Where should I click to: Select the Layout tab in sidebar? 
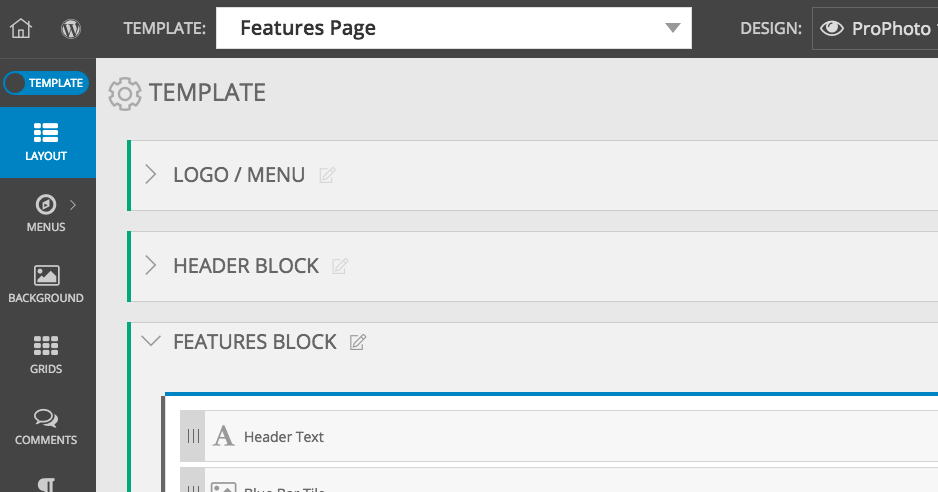46,142
